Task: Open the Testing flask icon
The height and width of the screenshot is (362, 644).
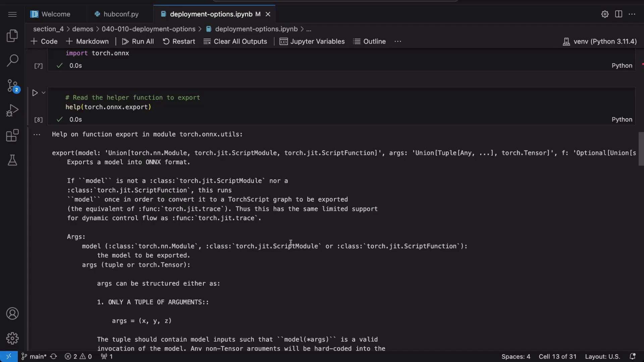Action: tap(12, 160)
